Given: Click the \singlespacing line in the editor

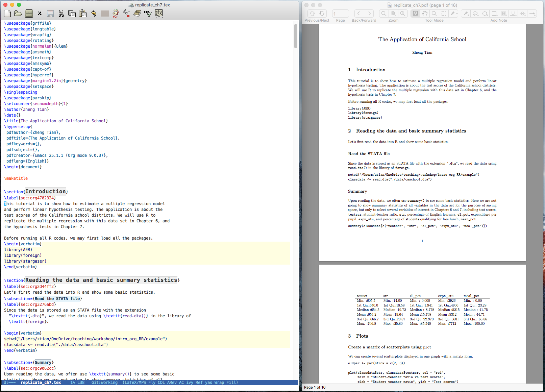Looking at the screenshot, I should (21, 92).
